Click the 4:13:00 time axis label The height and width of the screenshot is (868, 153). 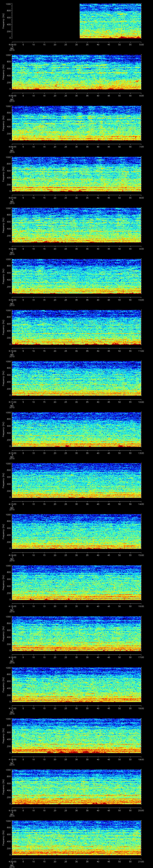click(12, 504)
